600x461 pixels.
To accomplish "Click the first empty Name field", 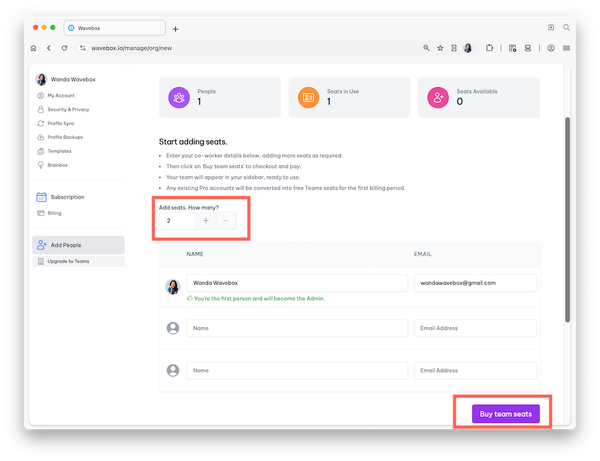I will pyautogui.click(x=297, y=328).
